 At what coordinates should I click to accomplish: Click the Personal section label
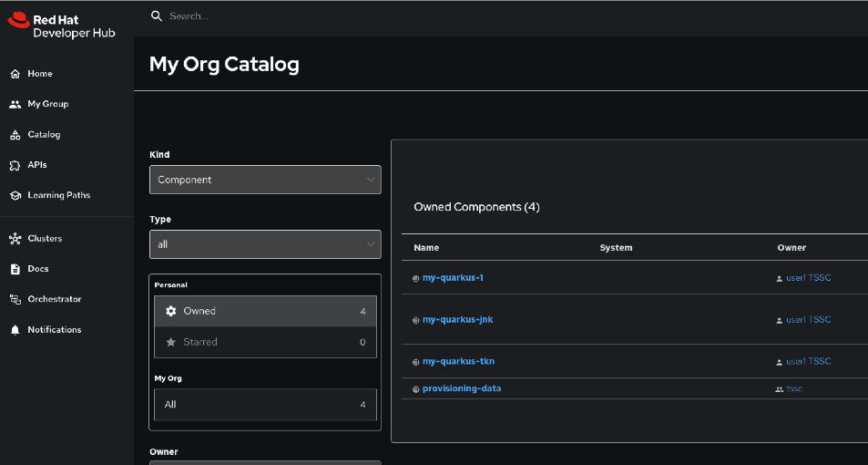(170, 284)
